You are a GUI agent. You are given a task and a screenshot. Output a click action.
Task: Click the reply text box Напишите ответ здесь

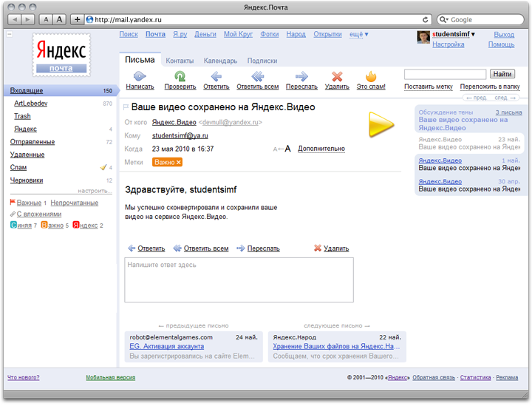click(239, 280)
